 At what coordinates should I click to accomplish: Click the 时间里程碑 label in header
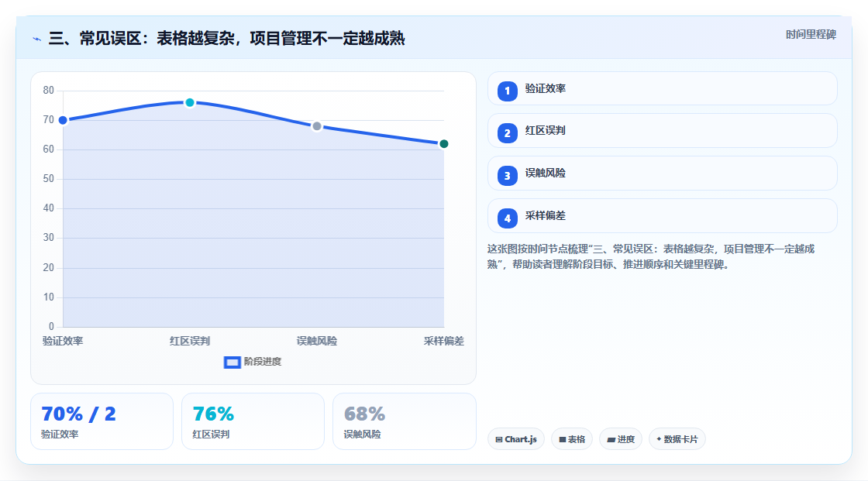coord(811,34)
